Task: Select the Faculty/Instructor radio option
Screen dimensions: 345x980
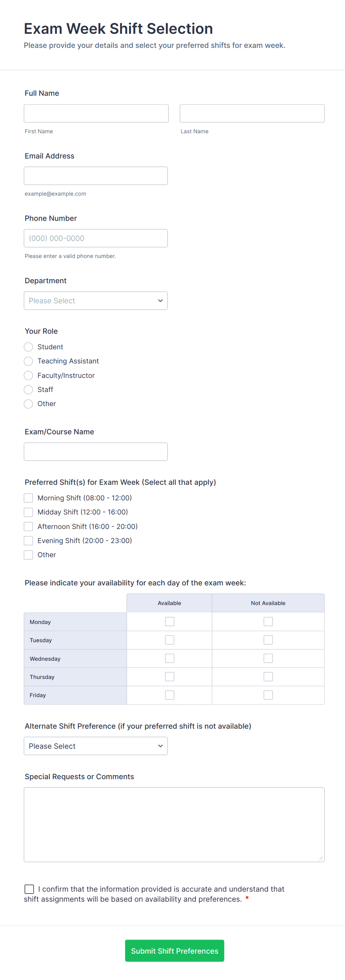Action: pos(29,376)
